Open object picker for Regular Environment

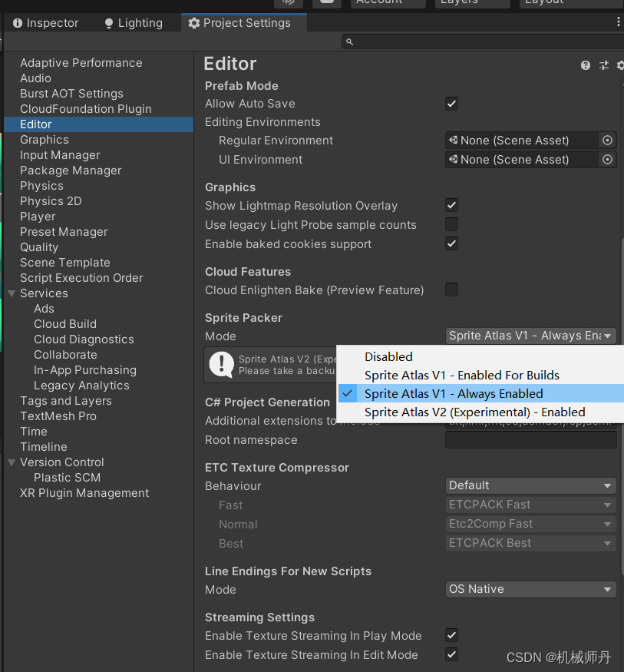pyautogui.click(x=607, y=140)
